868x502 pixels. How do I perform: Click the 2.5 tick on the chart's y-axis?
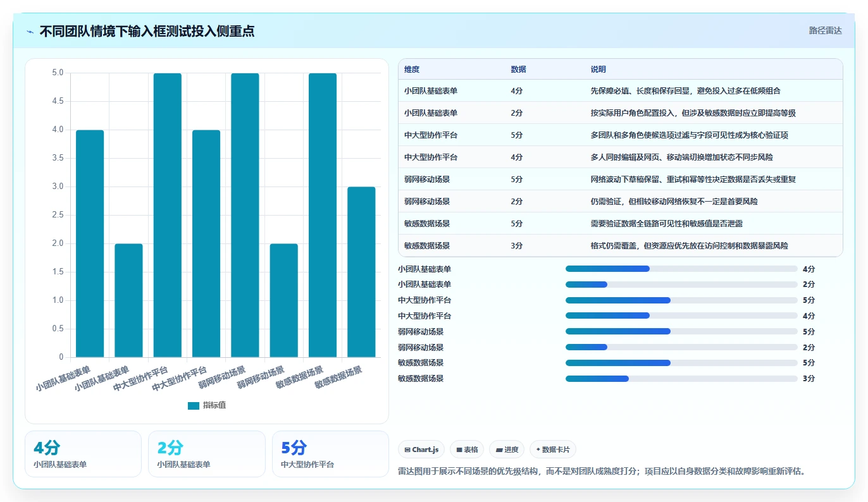58,215
